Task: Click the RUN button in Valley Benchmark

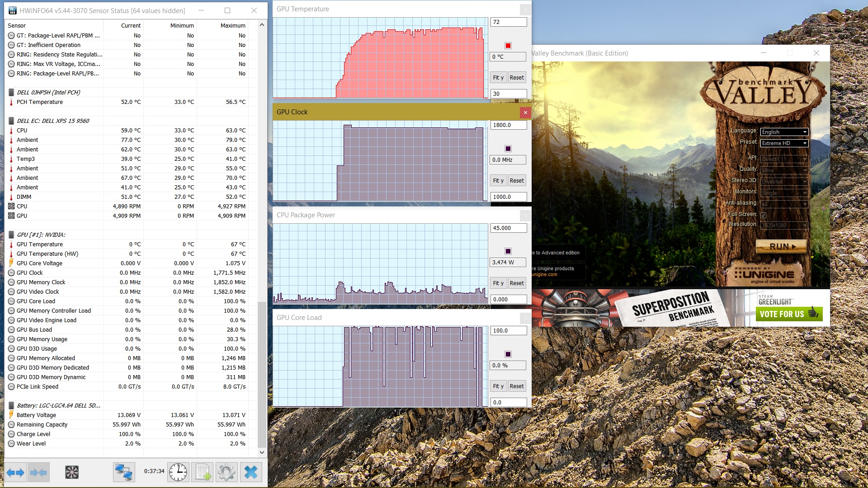Action: pos(781,247)
